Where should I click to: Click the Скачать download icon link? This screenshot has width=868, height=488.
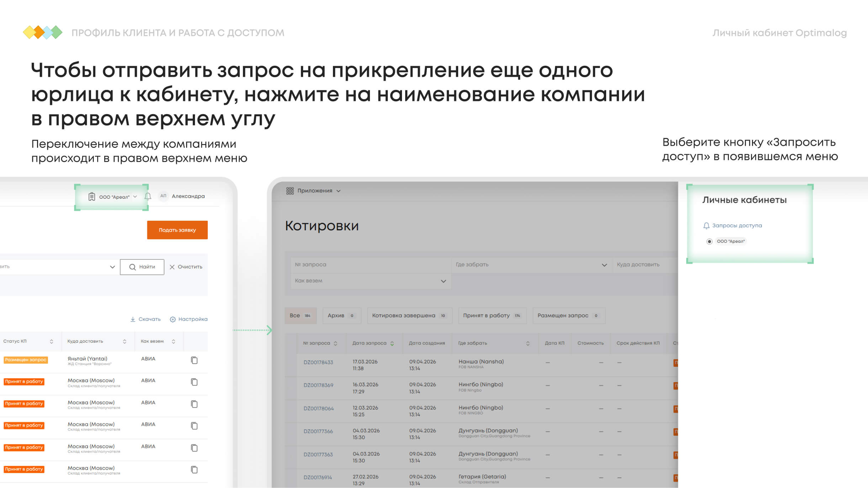[133, 319]
